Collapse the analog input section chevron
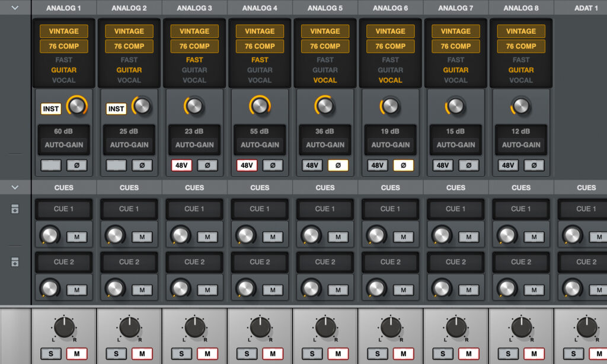This screenshot has width=607, height=364. [x=15, y=8]
